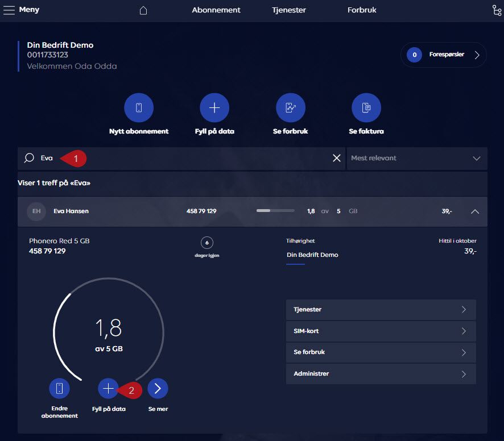This screenshot has width=504, height=441.
Task: Open the organization tree icon at top right
Action: pyautogui.click(x=497, y=10)
